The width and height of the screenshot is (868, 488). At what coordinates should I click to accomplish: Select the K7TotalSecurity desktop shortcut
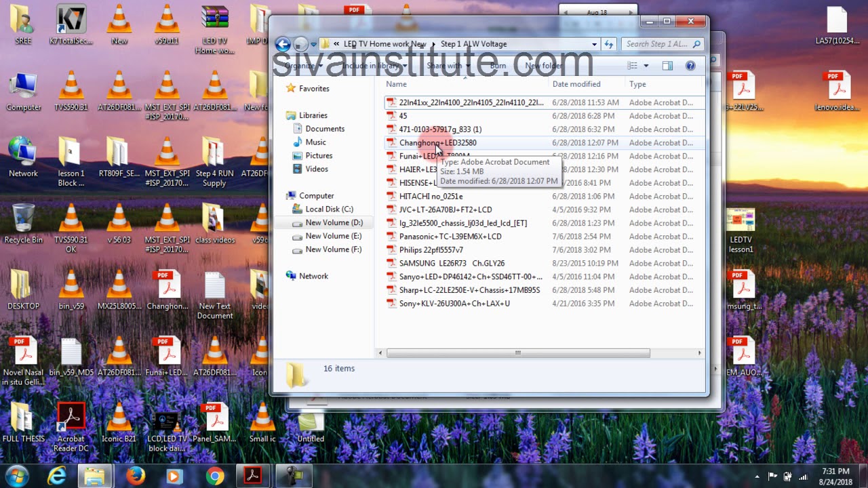(71, 26)
